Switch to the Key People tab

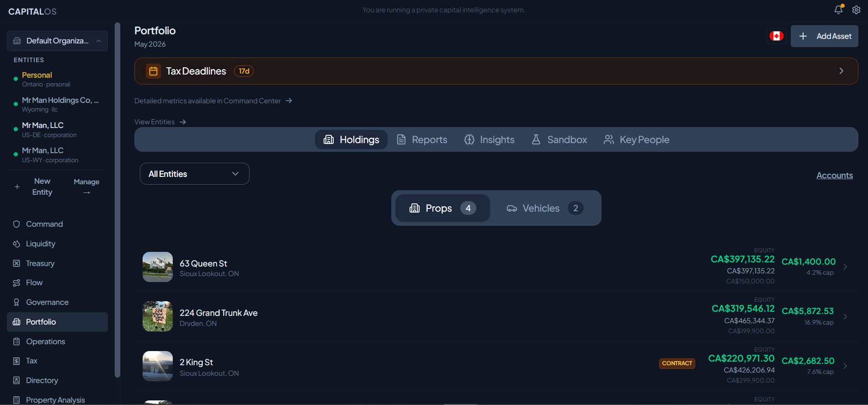point(637,139)
